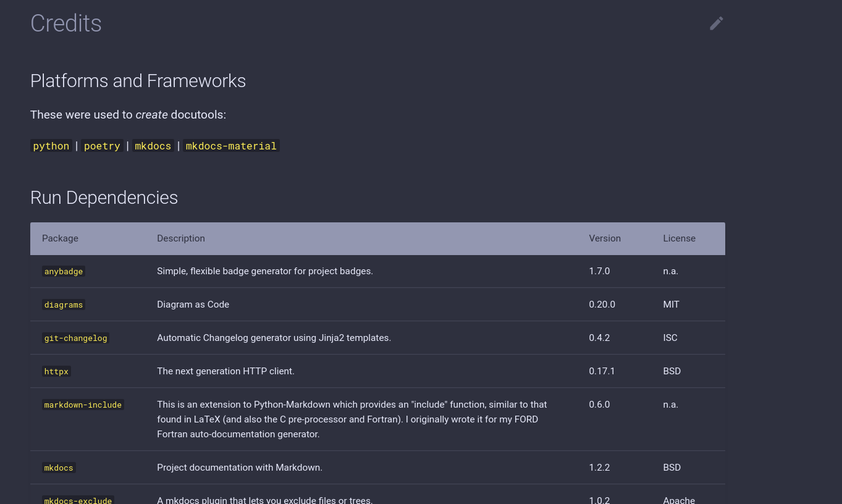Image resolution: width=842 pixels, height=504 pixels.
Task: Click the 'Automatic Changelog generator' description
Action: point(274,338)
